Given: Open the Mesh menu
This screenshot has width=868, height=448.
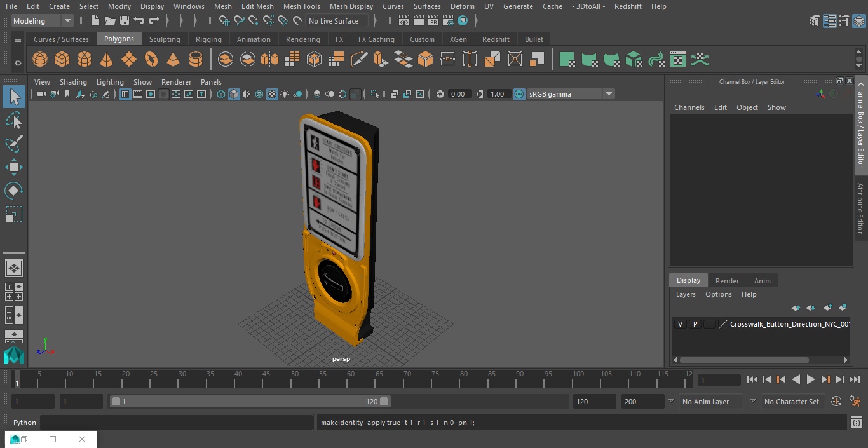Looking at the screenshot, I should click(222, 6).
